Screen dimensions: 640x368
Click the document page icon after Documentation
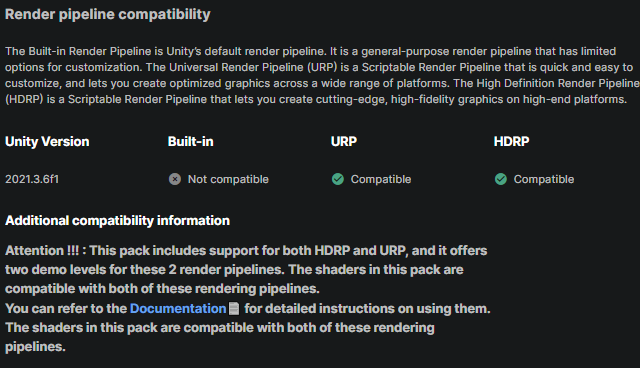[x=234, y=308]
